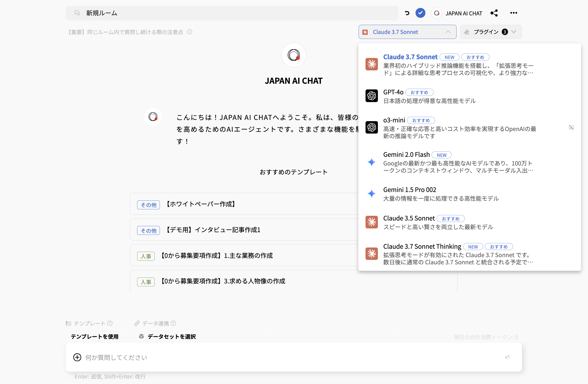Screen dimensions: 588x384
Task: Click the Claude 3.5 Sonnet option icon
Action: pyautogui.click(x=372, y=222)
